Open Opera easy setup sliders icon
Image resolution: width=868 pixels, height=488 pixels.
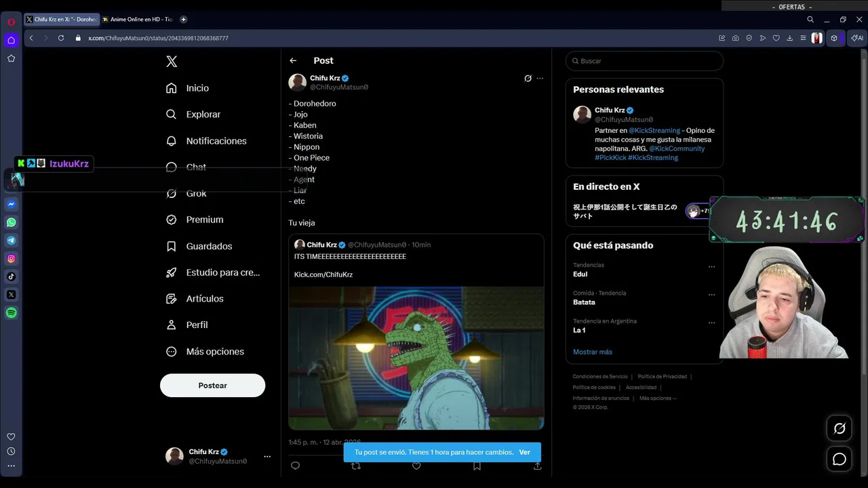(804, 38)
